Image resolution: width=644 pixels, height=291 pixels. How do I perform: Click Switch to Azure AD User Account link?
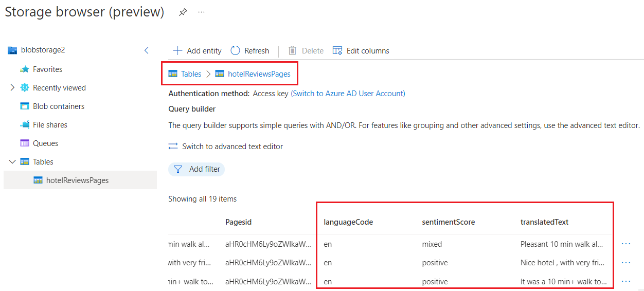348,94
